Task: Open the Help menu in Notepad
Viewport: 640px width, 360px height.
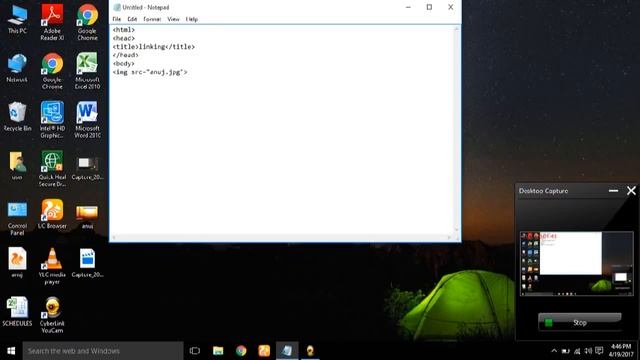Action: (x=191, y=19)
